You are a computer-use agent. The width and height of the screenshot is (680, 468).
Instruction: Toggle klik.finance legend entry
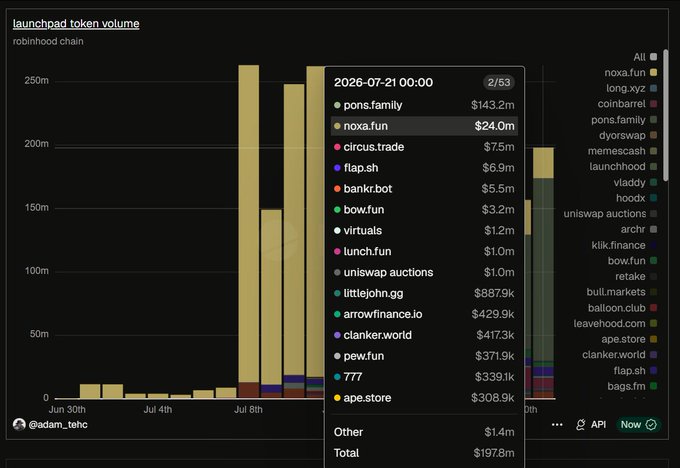click(624, 245)
